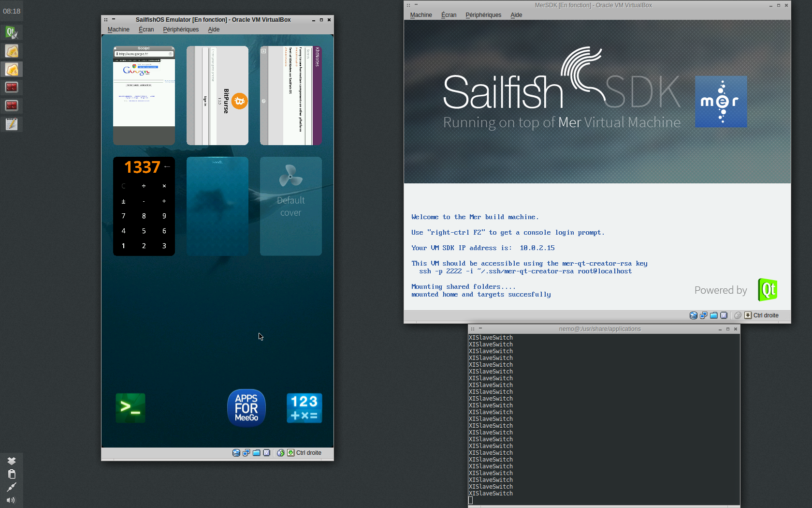Click the highlighted VirtualBox 2.6 dock icon
812x508 pixels.
(x=12, y=69)
